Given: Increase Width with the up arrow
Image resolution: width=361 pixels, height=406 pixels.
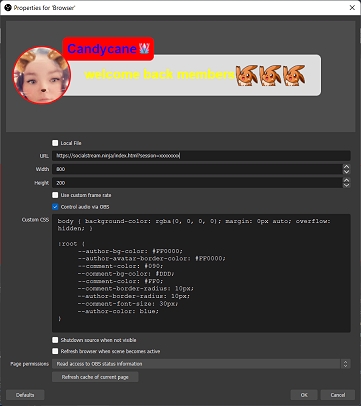Looking at the screenshot, I should [346, 167].
